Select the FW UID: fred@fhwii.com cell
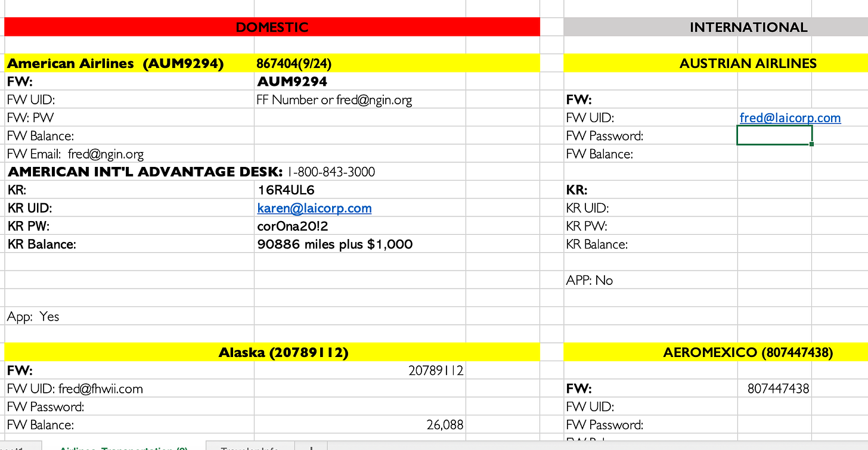 pos(129,389)
